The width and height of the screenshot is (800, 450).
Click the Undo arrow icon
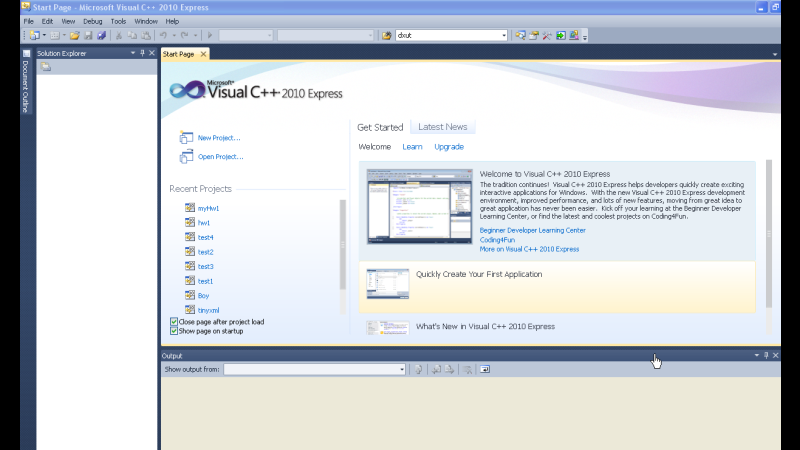point(163,35)
